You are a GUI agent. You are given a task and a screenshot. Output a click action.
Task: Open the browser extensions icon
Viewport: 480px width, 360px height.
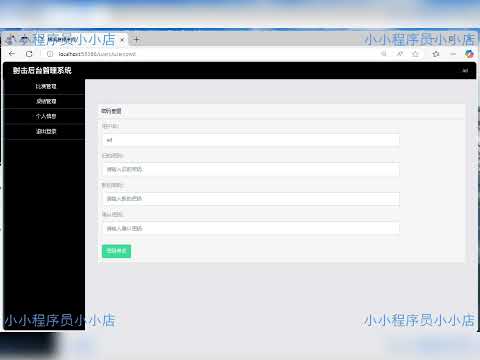tap(436, 54)
